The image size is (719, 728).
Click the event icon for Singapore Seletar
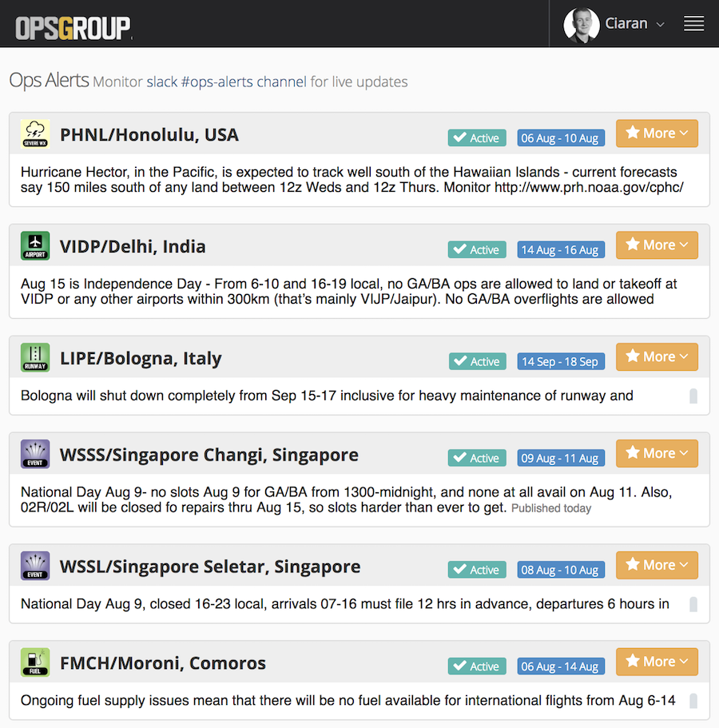click(35, 567)
